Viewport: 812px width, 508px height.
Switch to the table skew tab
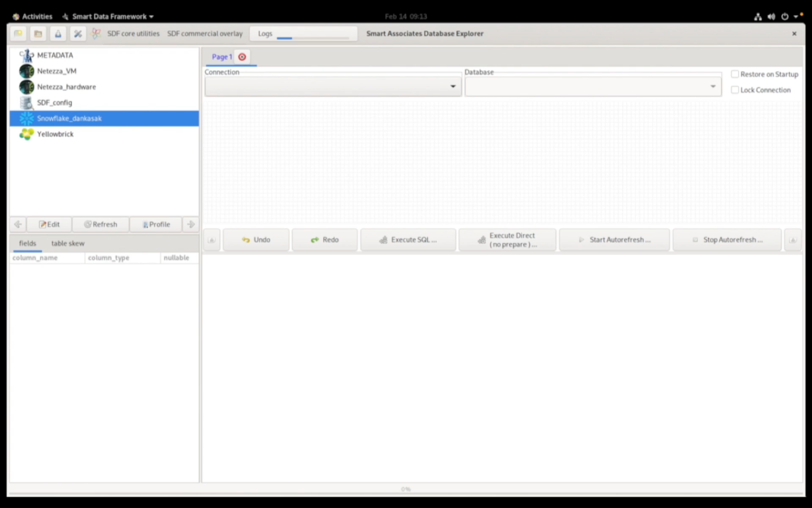coord(68,243)
